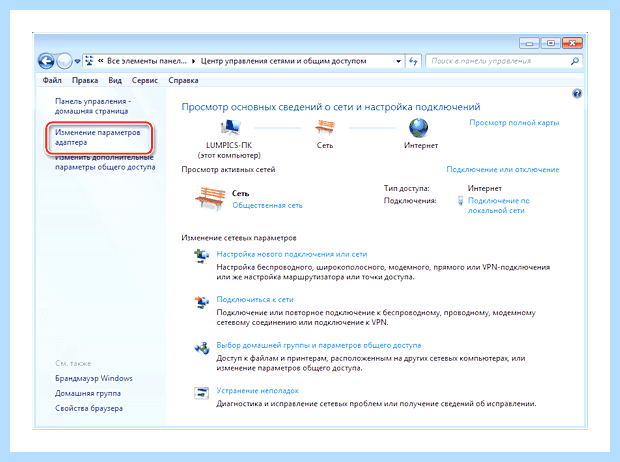Viewport: 620px width, 462px height.
Task: Close the Control Panel window
Action: tap(572, 43)
